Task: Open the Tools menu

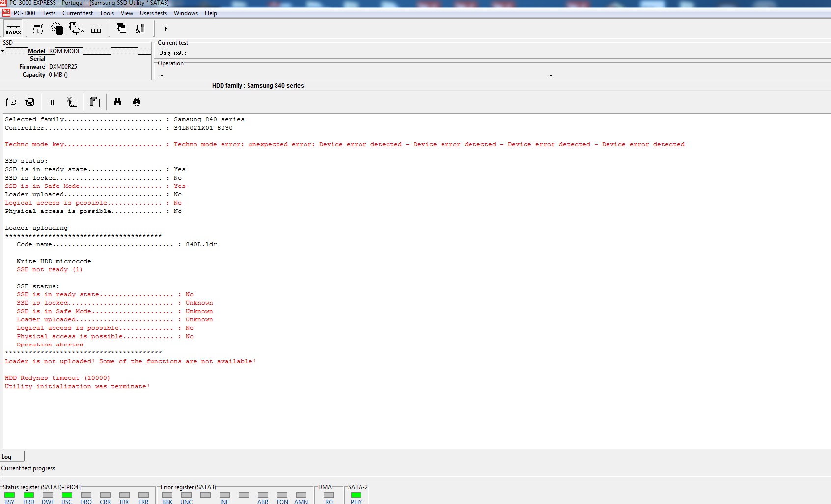Action: point(107,13)
